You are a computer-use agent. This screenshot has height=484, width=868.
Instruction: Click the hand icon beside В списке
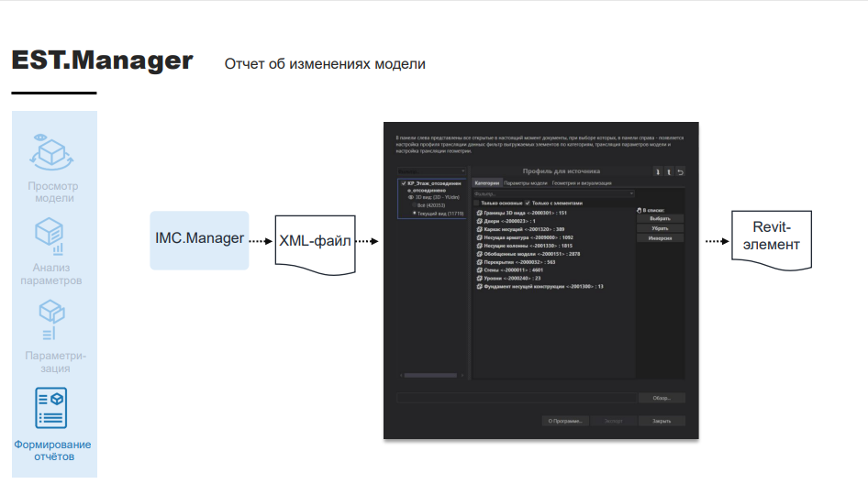(639, 210)
